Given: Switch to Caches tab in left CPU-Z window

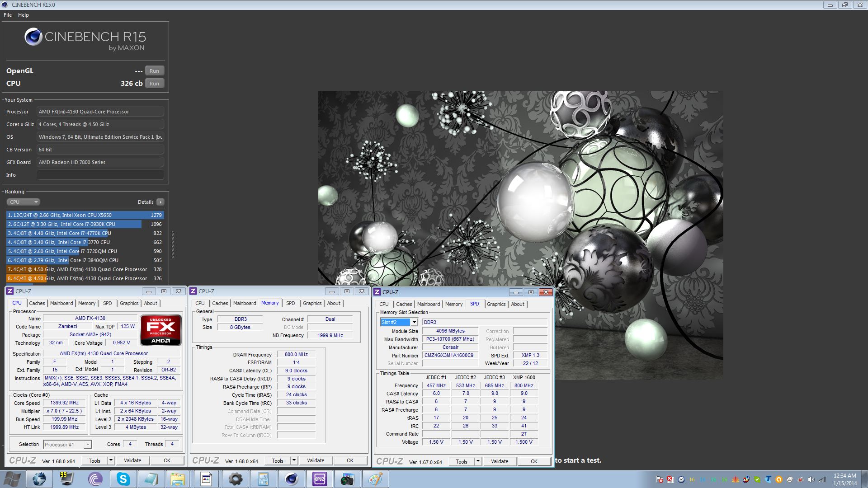Looking at the screenshot, I should 37,303.
